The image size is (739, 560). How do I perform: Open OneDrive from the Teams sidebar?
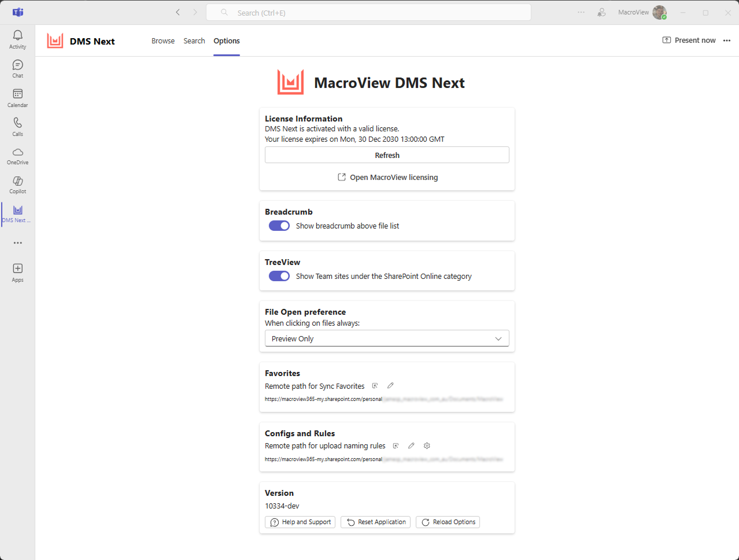[x=17, y=156]
